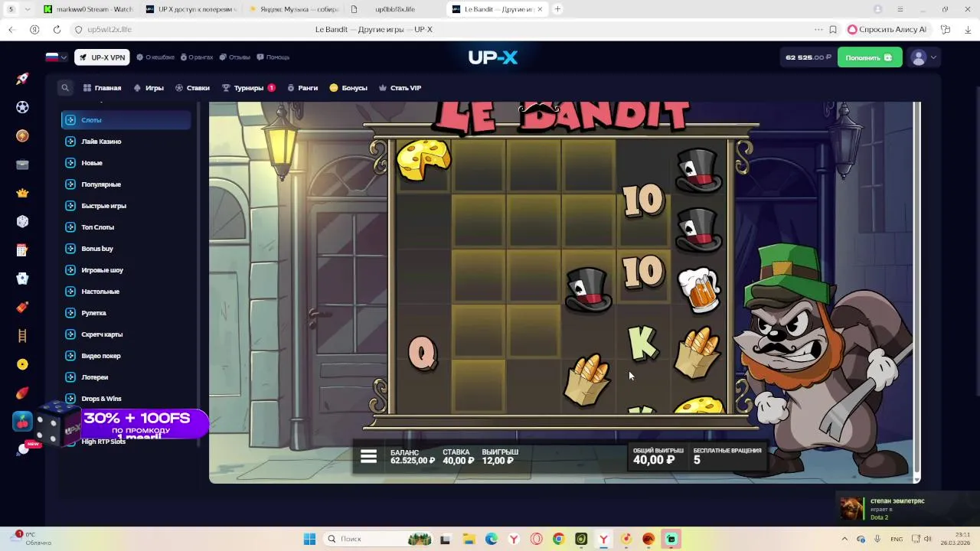The image size is (980, 551).
Task: Select Быстрые игры category
Action: point(126,206)
